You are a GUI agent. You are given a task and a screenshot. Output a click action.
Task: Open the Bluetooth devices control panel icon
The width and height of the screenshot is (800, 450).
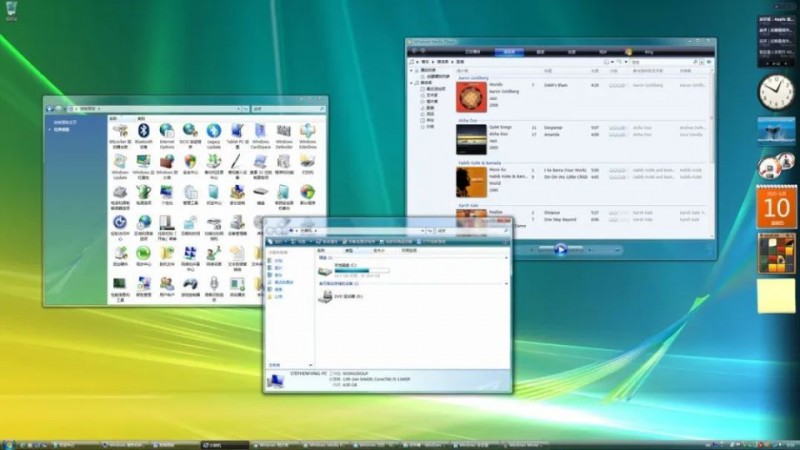click(x=143, y=132)
